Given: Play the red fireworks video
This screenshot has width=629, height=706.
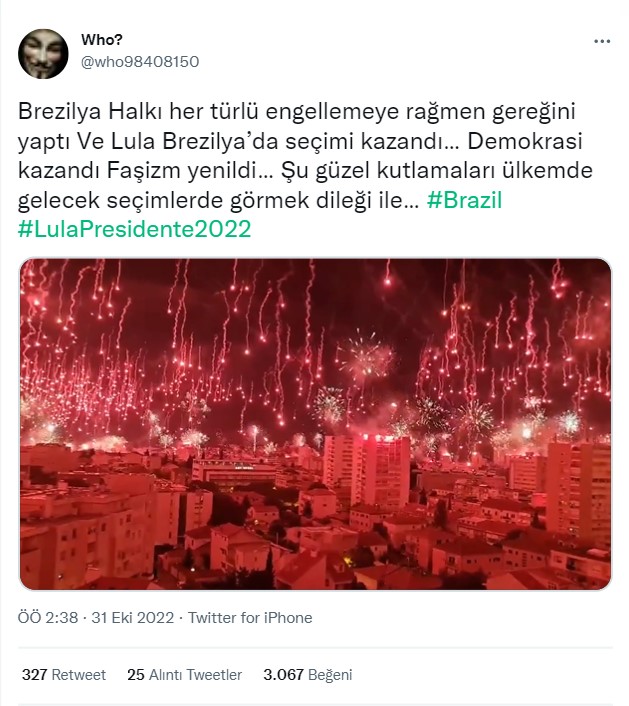Looking at the screenshot, I should pyautogui.click(x=315, y=424).
